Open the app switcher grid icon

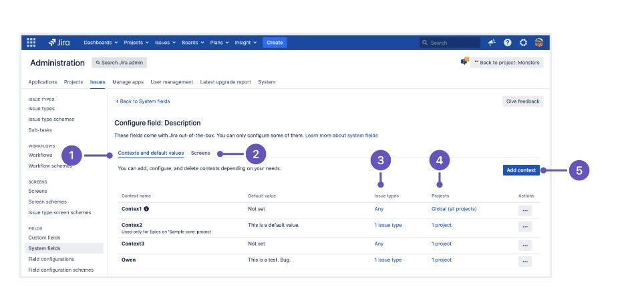[x=31, y=42]
